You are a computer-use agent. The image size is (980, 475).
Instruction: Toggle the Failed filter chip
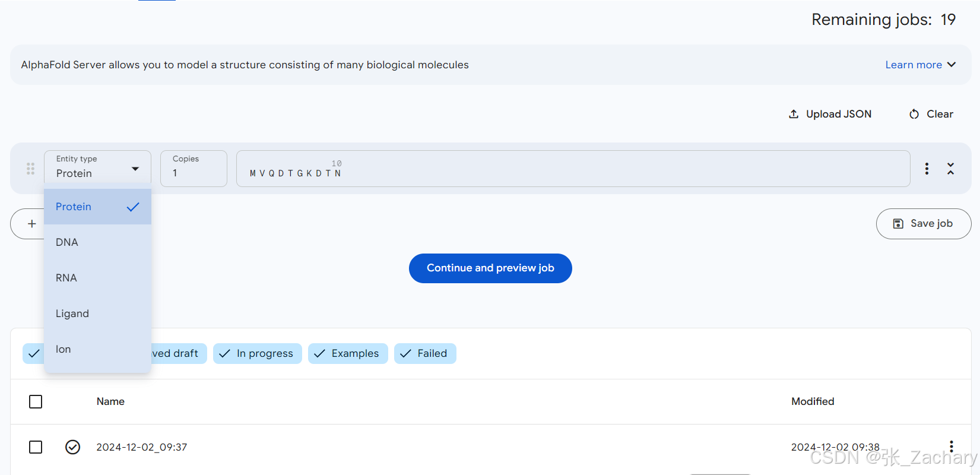pos(425,353)
